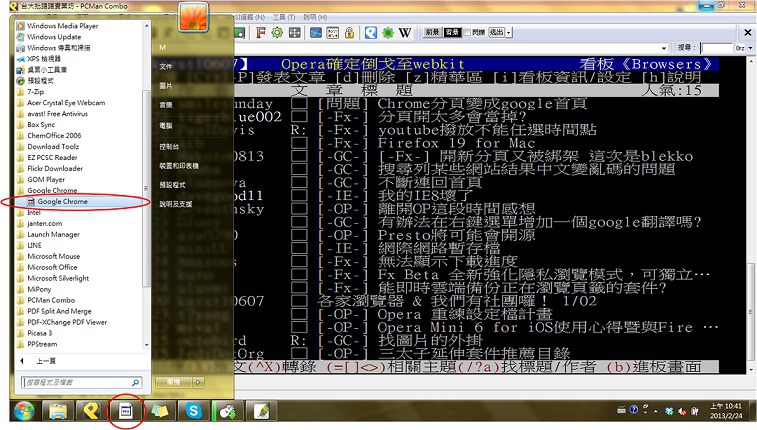Click search magnifier icon in Start menu
Image resolution: width=757 pixels, height=430 pixels.
coord(135,382)
